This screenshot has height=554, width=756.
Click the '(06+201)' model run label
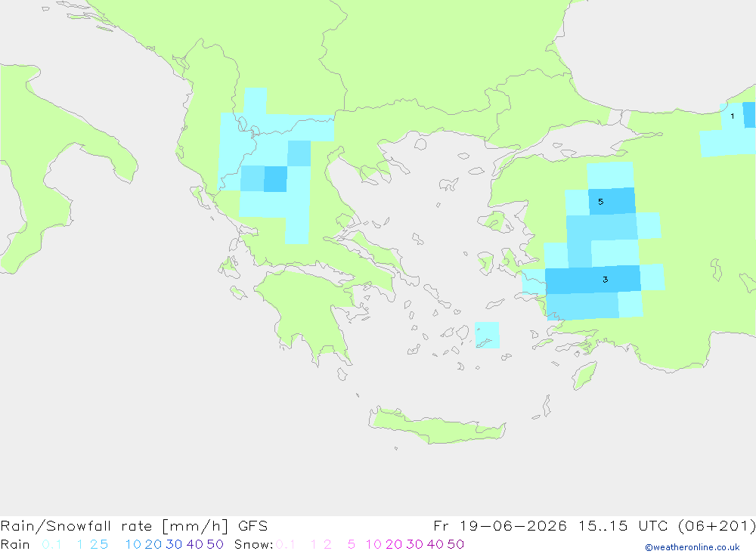tap(717, 526)
